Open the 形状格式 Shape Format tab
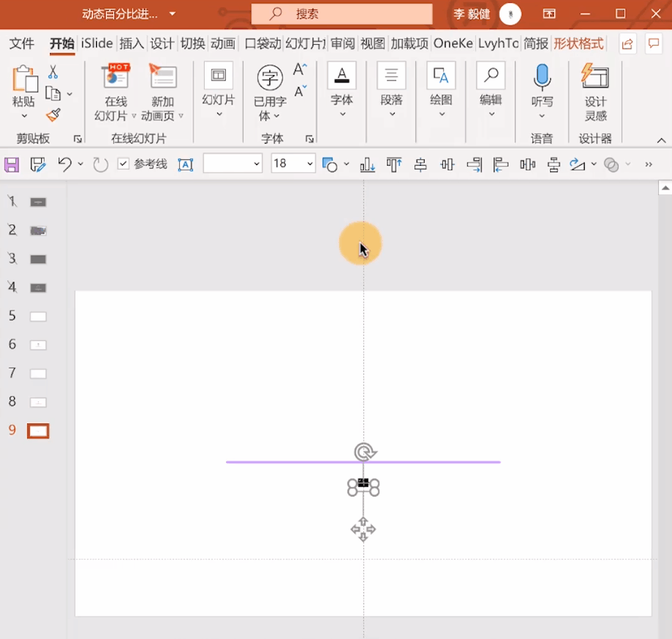 click(x=579, y=43)
